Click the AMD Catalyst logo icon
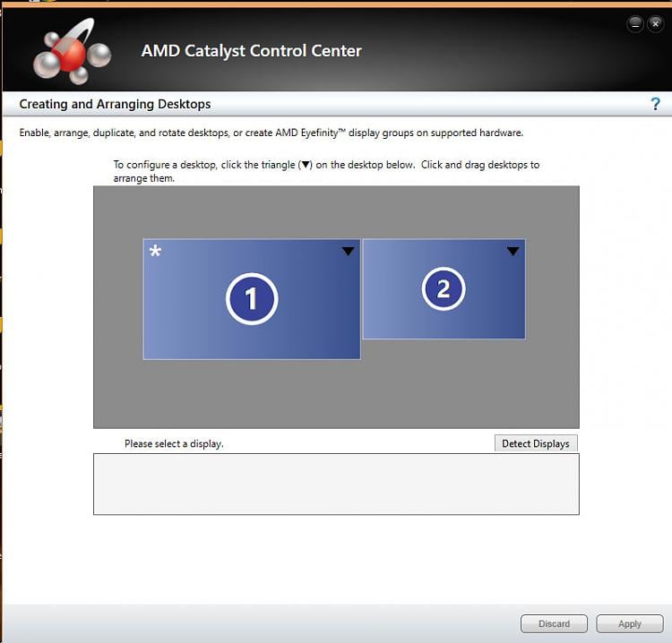Screen dimensions: 672x643 (x=72, y=51)
